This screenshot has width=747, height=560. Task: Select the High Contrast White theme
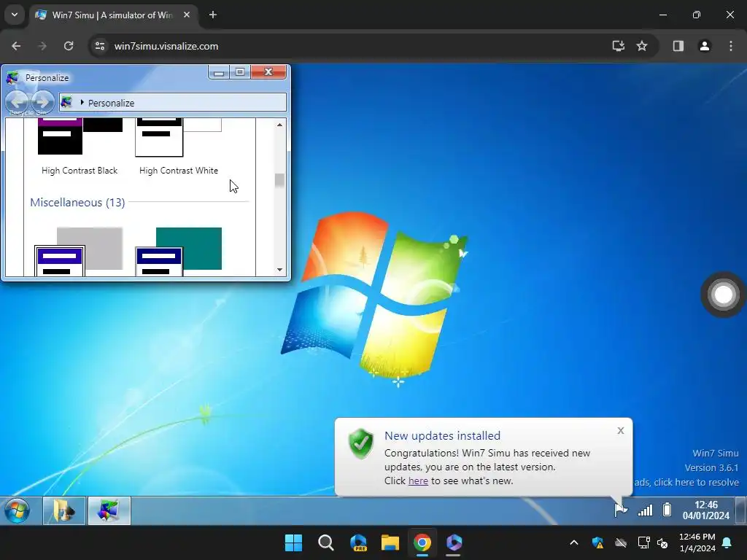(179, 147)
